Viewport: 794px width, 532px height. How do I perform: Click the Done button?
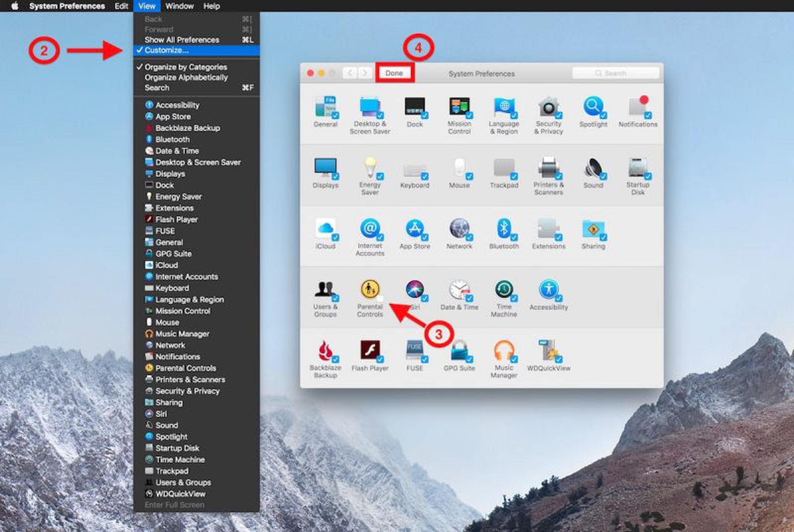[395, 72]
